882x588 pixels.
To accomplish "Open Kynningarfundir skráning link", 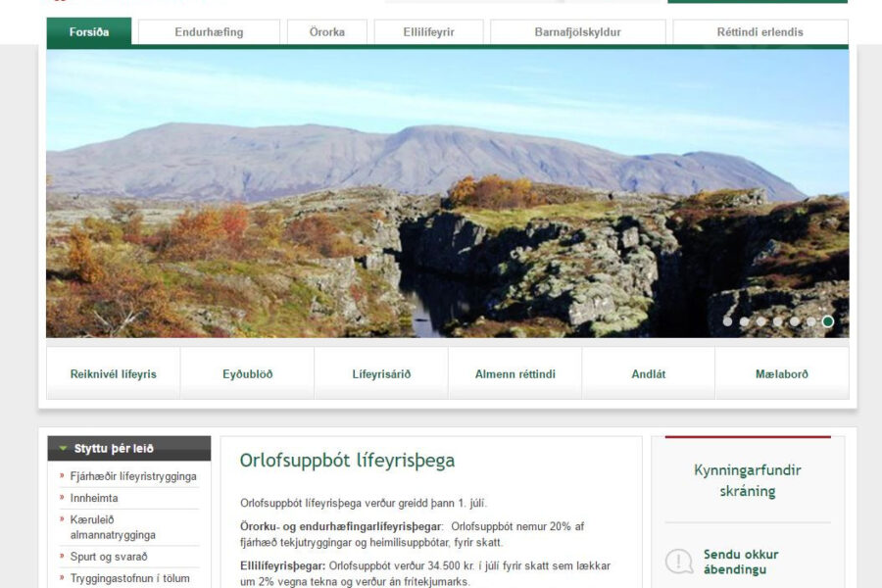I will [x=747, y=480].
